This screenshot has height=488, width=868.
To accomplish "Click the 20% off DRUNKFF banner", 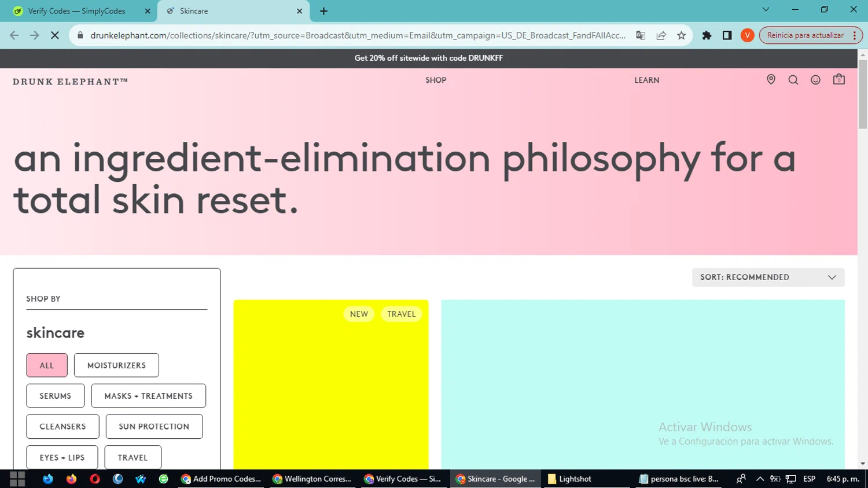I will 429,58.
